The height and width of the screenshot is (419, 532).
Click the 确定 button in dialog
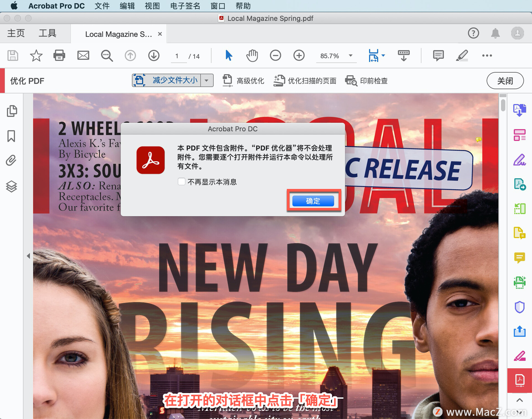[313, 201]
